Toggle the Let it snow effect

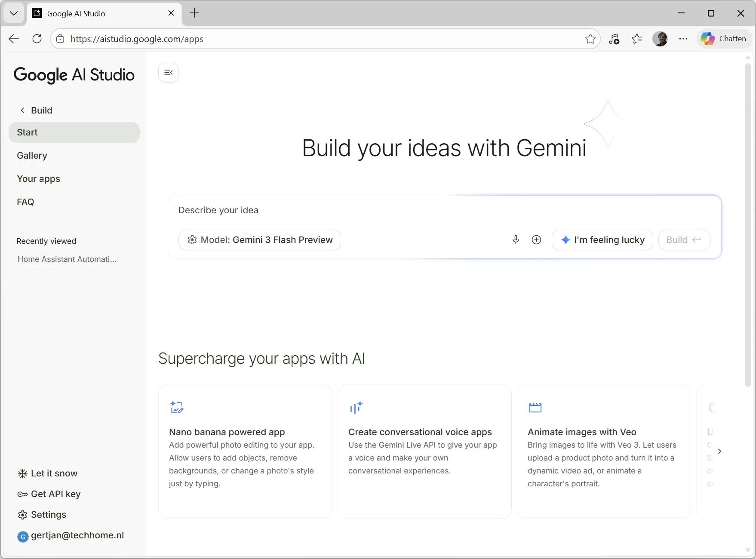48,473
